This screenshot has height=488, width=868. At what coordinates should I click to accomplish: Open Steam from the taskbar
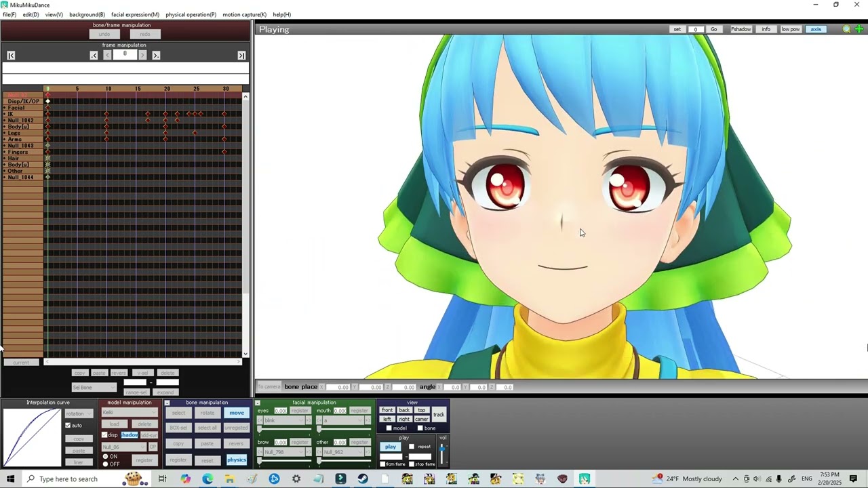click(x=363, y=479)
